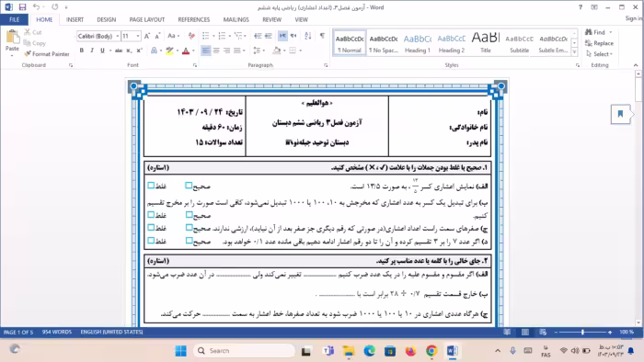Apply strikethrough formatting
644x362 pixels.
pyautogui.click(x=119, y=51)
